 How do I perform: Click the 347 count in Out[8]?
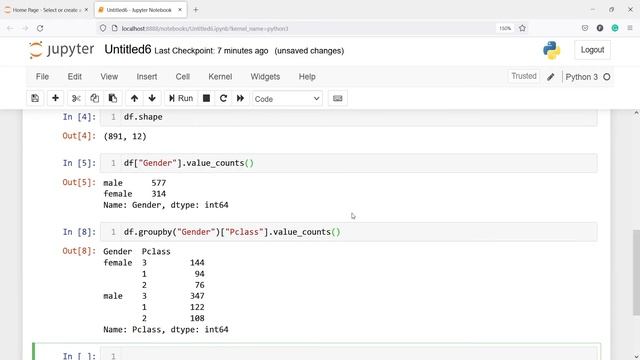click(197, 296)
